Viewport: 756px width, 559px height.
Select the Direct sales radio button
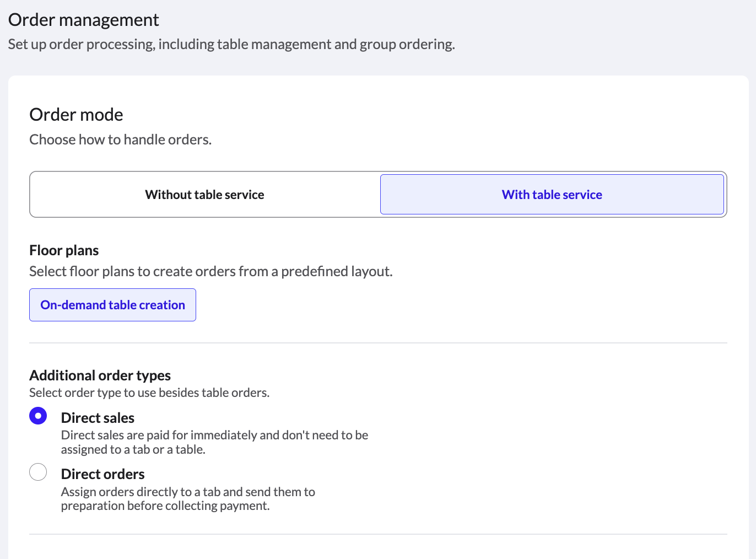click(38, 416)
